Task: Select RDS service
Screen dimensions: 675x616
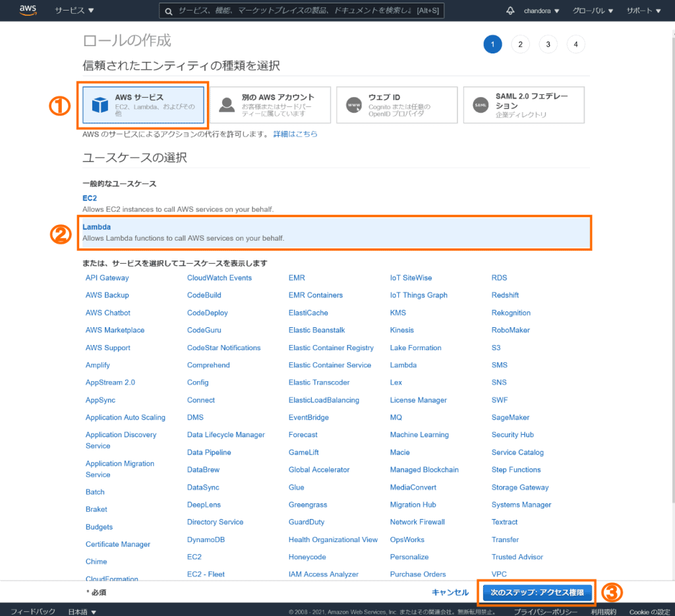Action: coord(500,278)
